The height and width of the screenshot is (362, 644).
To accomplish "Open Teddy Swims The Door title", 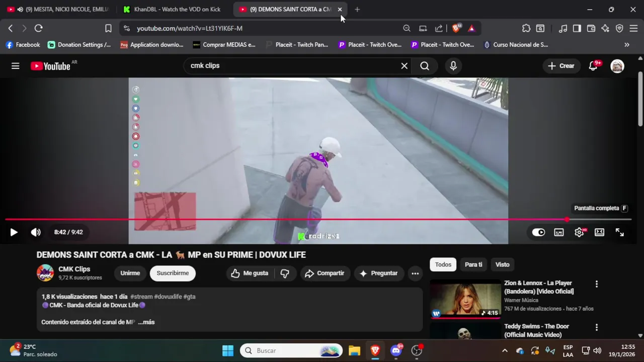I will pos(537,330).
